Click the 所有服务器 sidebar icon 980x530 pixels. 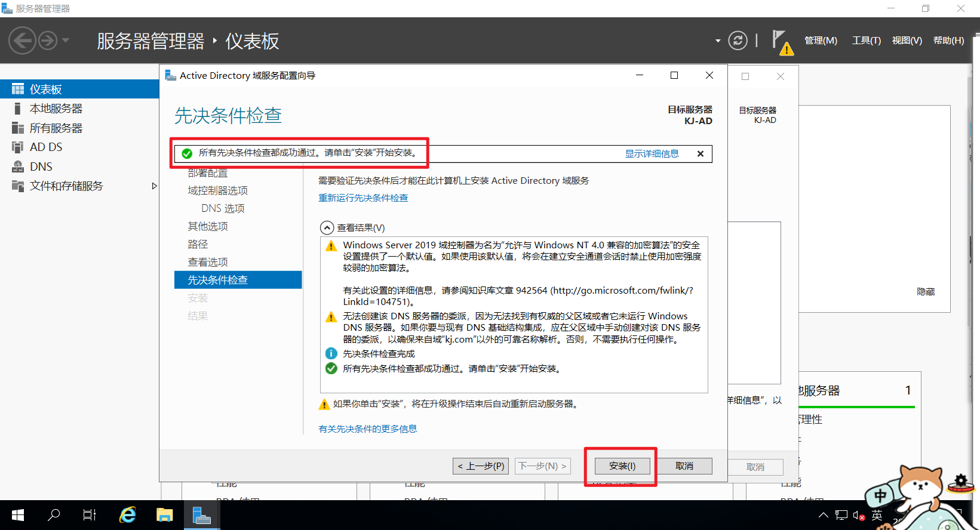pos(18,128)
